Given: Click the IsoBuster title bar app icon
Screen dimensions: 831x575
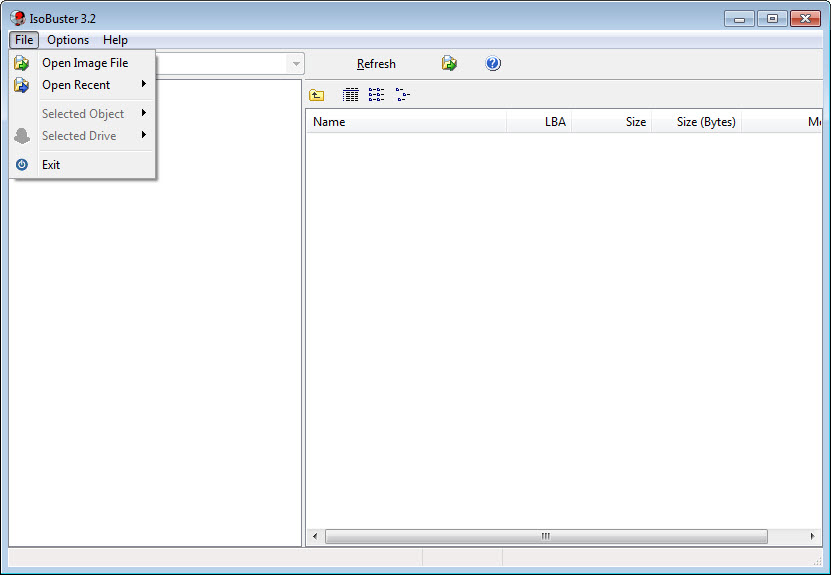Looking at the screenshot, I should pyautogui.click(x=17, y=18).
